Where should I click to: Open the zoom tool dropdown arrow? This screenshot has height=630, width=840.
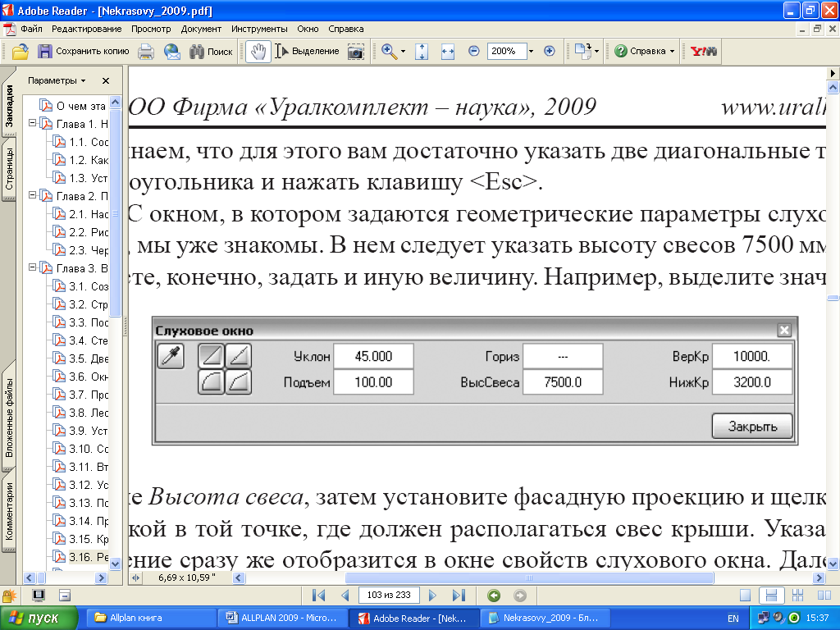(x=403, y=52)
